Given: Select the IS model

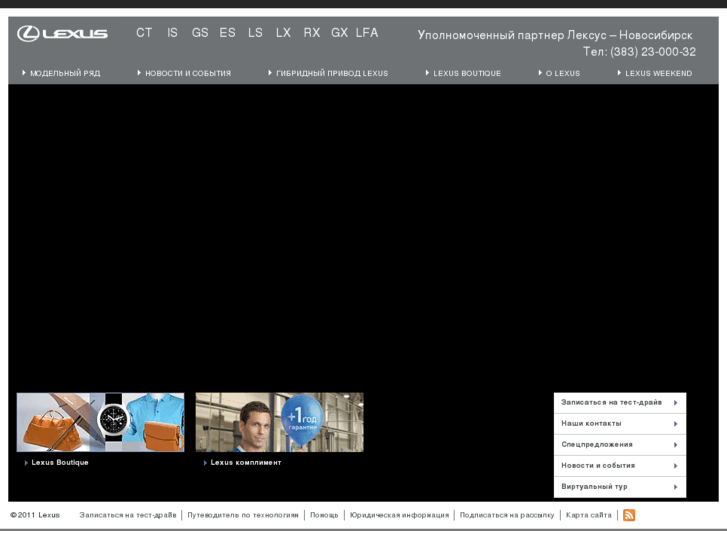Looking at the screenshot, I should pyautogui.click(x=172, y=33).
